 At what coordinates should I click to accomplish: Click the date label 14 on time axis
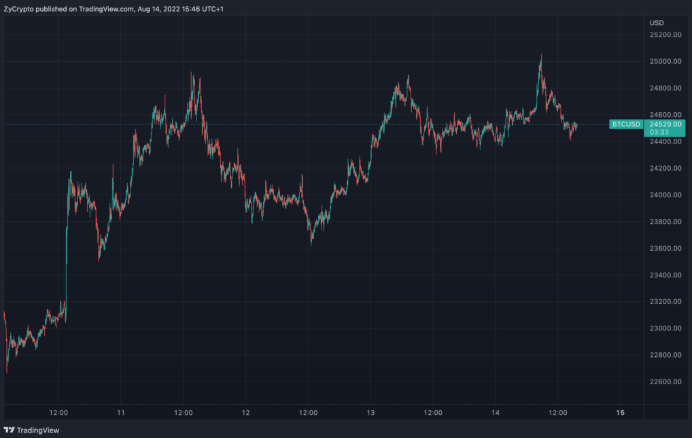495,413
